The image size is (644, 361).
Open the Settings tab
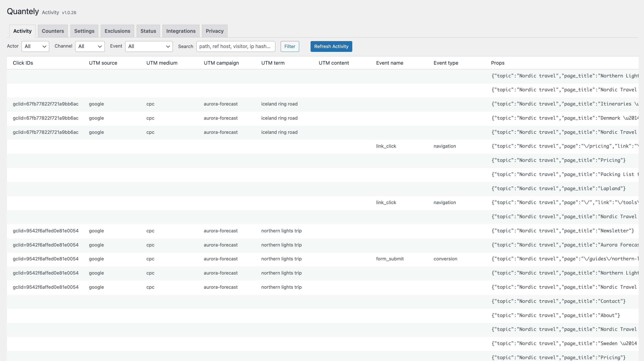84,31
